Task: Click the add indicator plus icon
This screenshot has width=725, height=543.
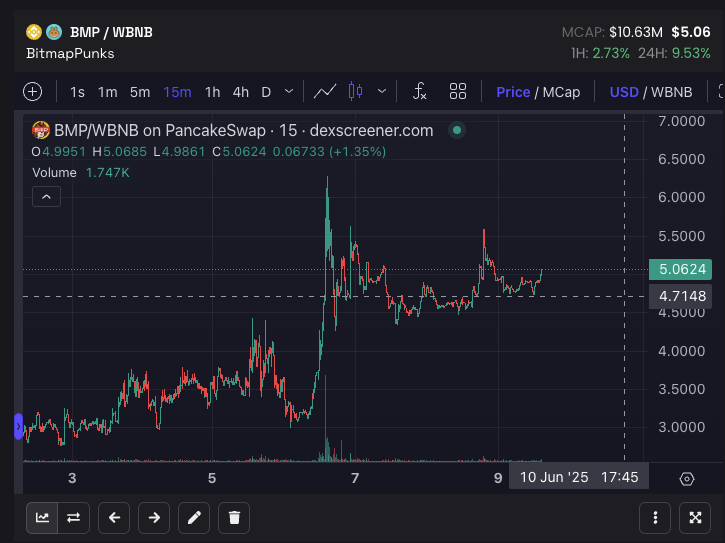Action: 32,92
